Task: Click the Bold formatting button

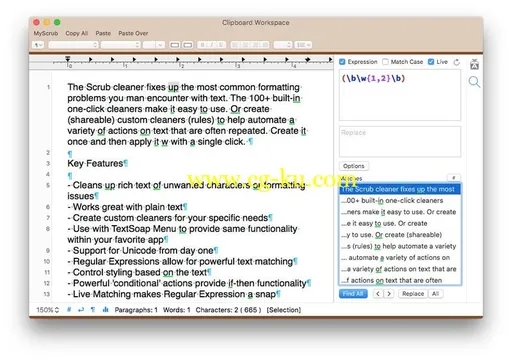Action: click(x=202, y=45)
